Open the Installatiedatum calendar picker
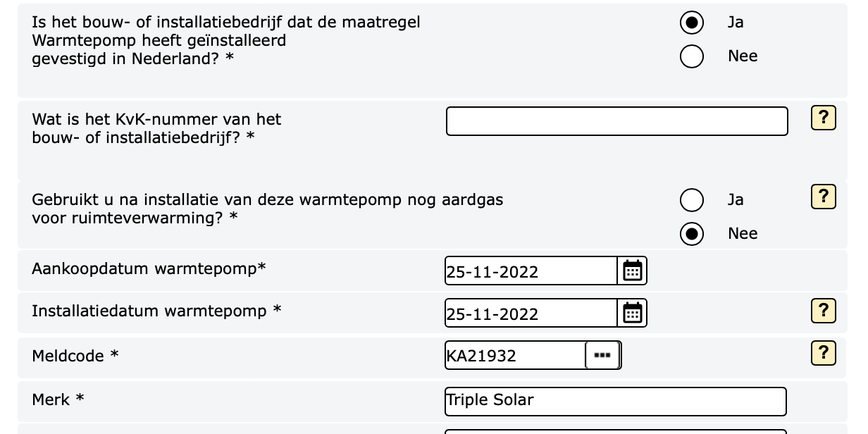 (x=633, y=313)
